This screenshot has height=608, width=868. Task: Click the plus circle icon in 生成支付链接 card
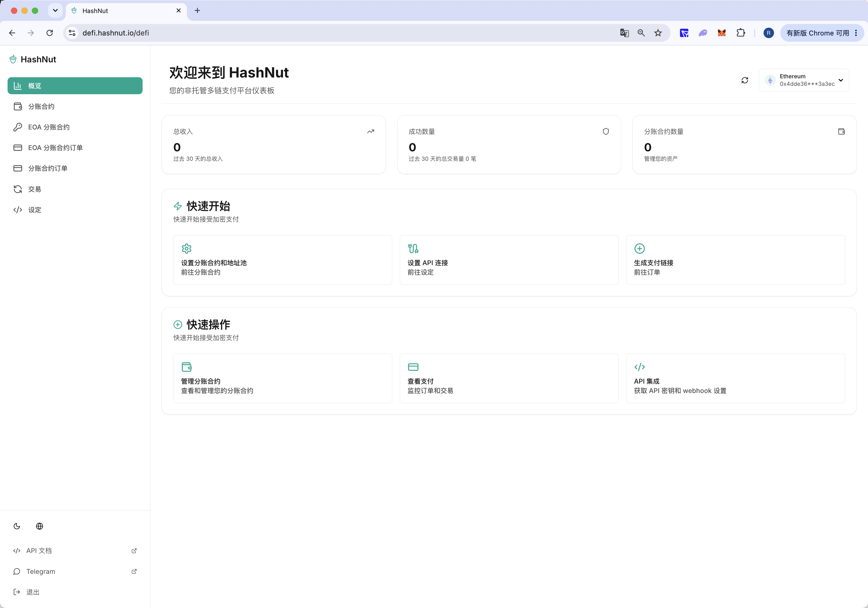(639, 249)
